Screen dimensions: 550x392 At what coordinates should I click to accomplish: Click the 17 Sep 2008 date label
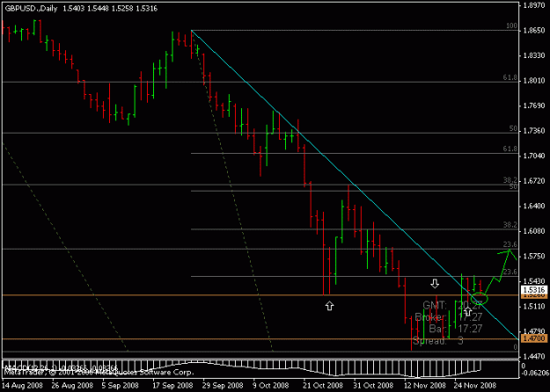[x=173, y=385]
